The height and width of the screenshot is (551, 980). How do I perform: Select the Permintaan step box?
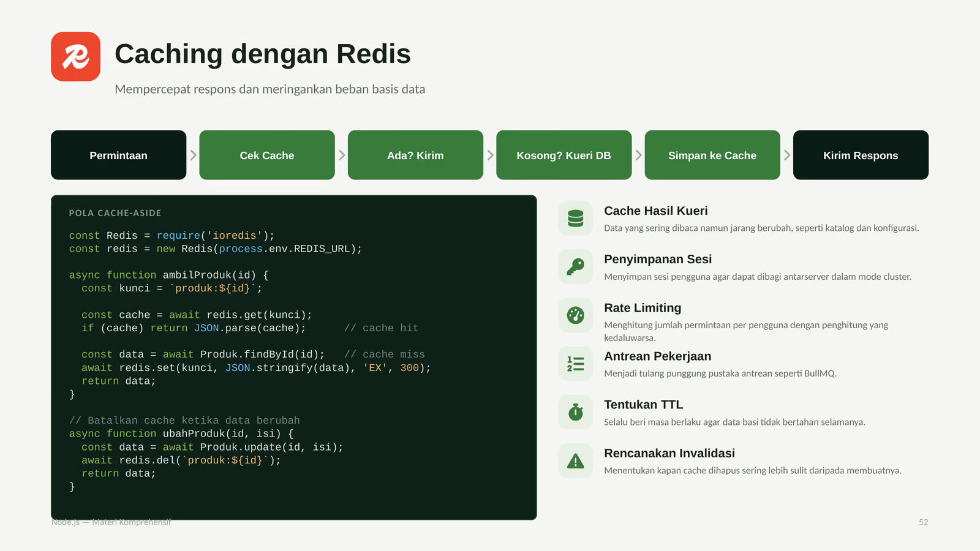[x=118, y=155]
